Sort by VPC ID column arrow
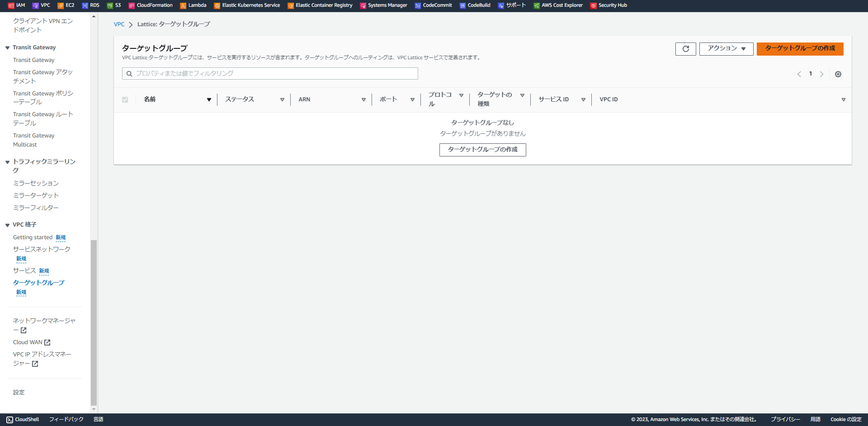The image size is (868, 426). (843, 99)
